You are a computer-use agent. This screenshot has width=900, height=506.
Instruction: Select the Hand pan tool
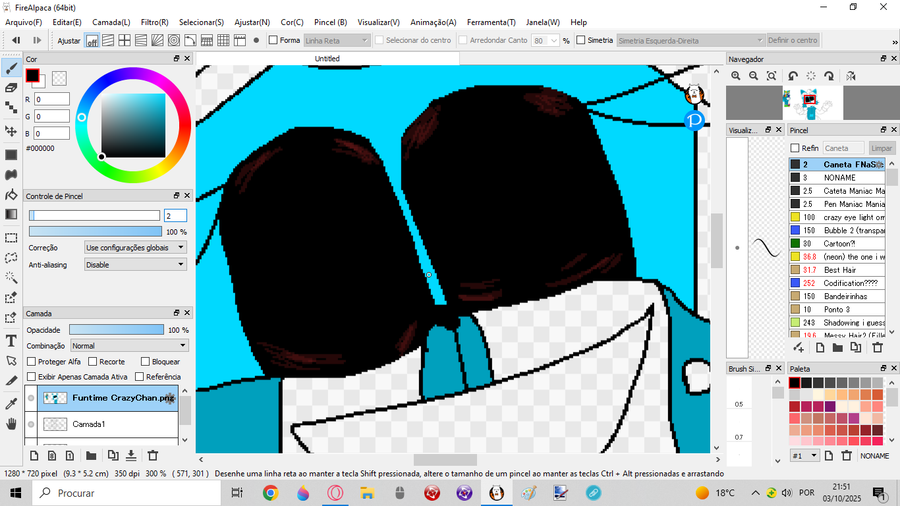tap(11, 424)
